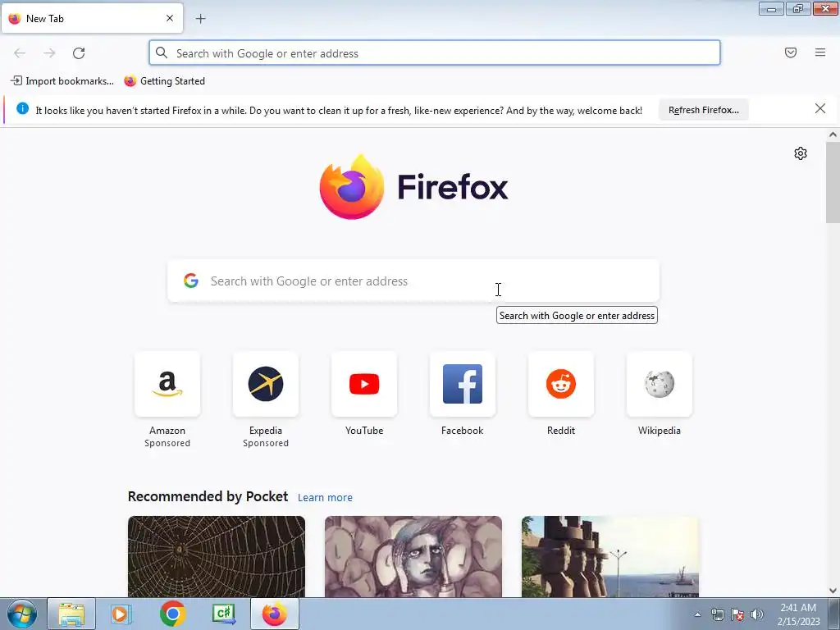Open the network tray icon

717,614
